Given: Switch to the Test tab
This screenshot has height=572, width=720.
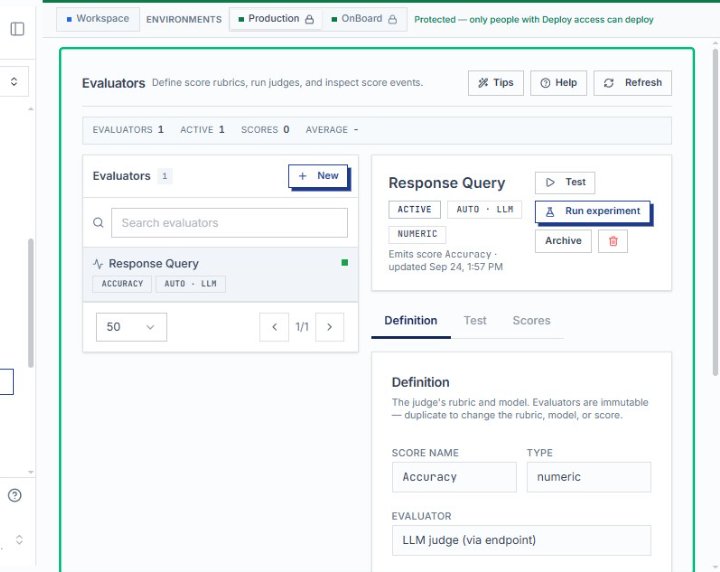Looking at the screenshot, I should point(475,321).
